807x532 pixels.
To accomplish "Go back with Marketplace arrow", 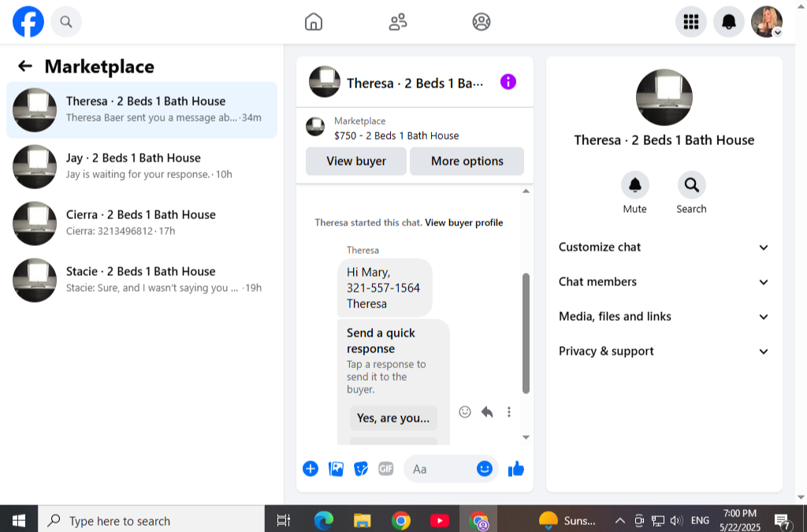I will [24, 66].
